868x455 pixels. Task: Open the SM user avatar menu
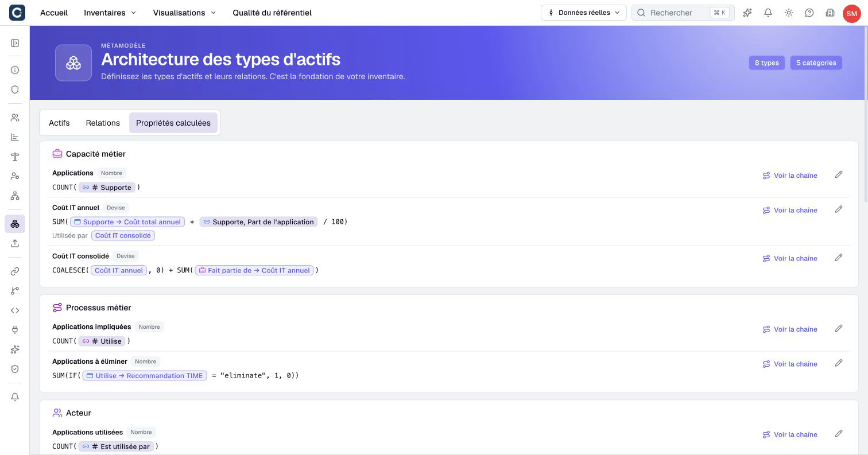coord(851,13)
